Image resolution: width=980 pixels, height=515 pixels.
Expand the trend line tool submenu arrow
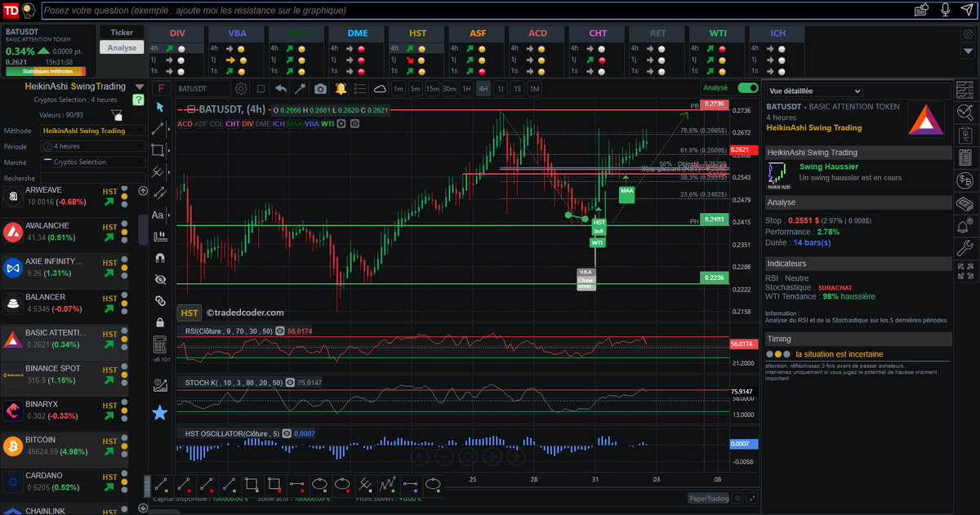click(x=170, y=128)
